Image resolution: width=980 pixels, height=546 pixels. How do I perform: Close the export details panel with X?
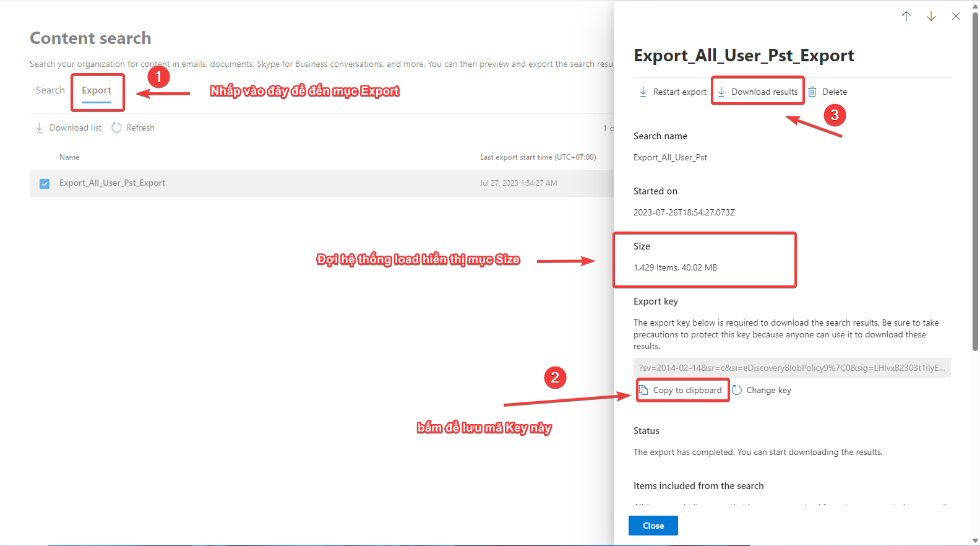(x=956, y=16)
